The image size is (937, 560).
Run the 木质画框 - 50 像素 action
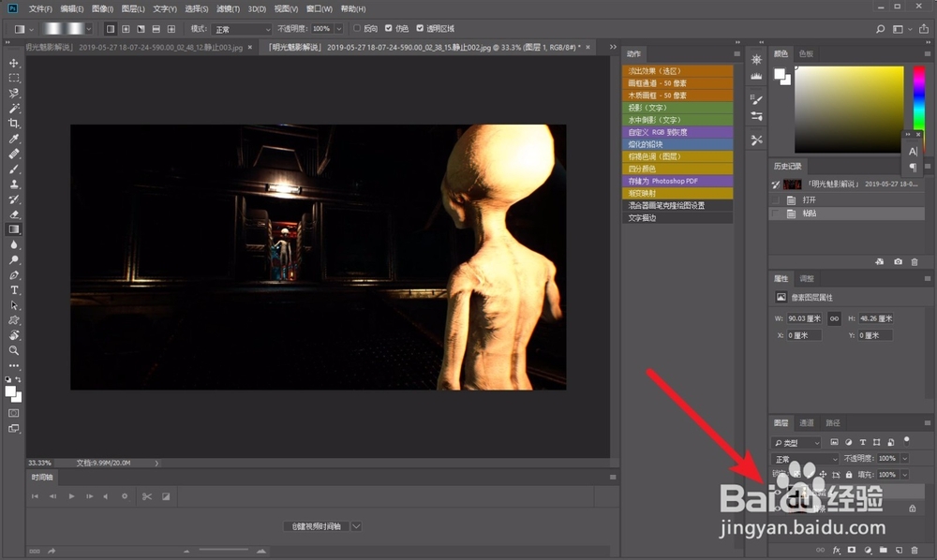click(677, 96)
